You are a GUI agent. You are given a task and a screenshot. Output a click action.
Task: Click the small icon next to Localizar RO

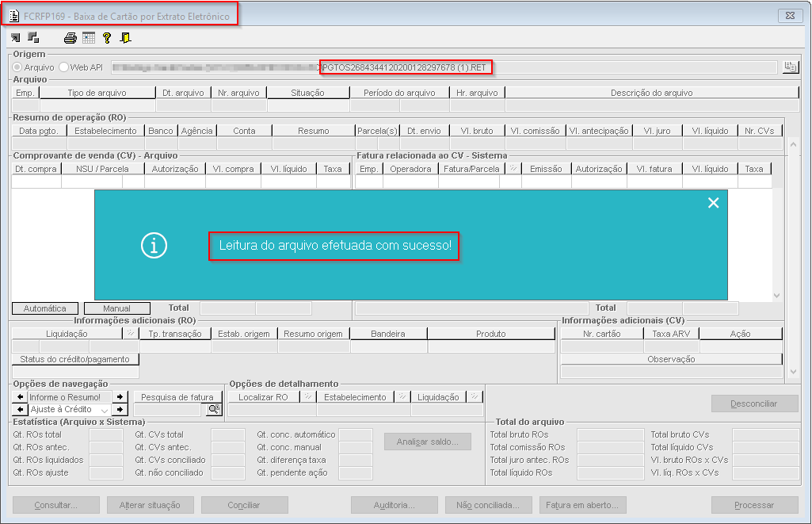[307, 396]
